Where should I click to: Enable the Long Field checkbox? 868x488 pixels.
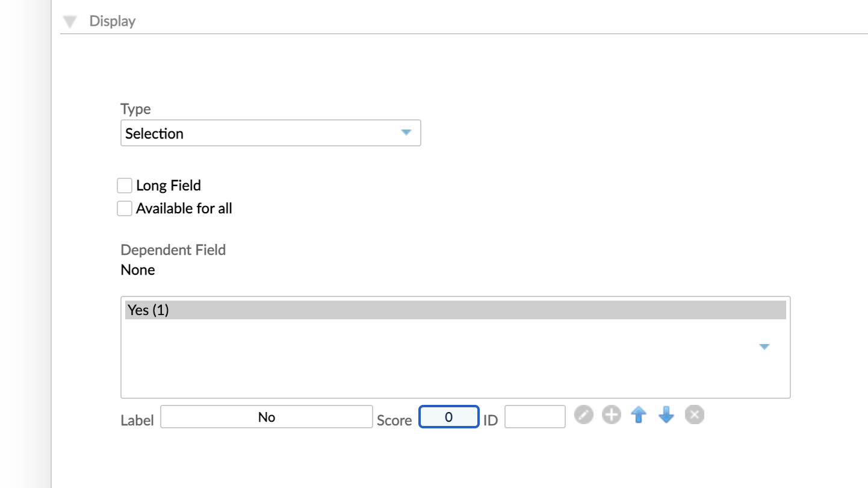tap(124, 185)
